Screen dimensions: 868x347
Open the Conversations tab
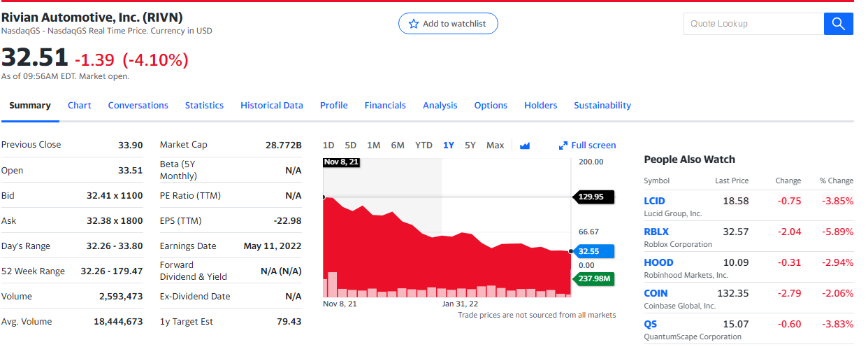(138, 105)
